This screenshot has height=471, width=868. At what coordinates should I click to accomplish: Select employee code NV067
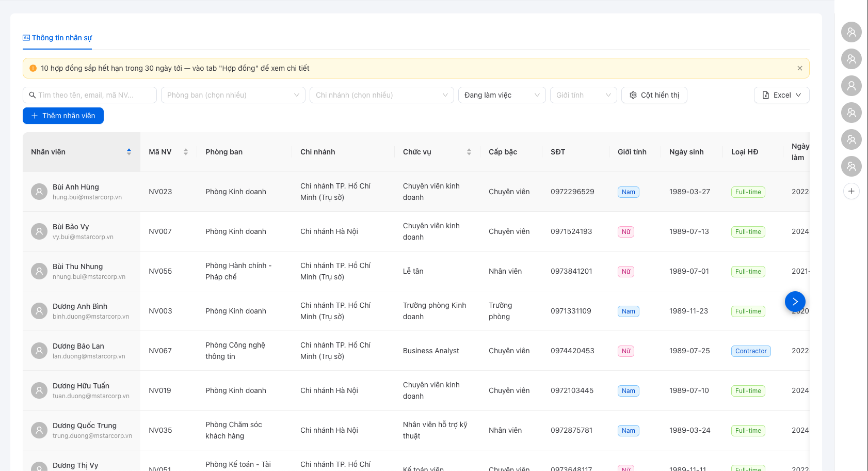(160, 351)
